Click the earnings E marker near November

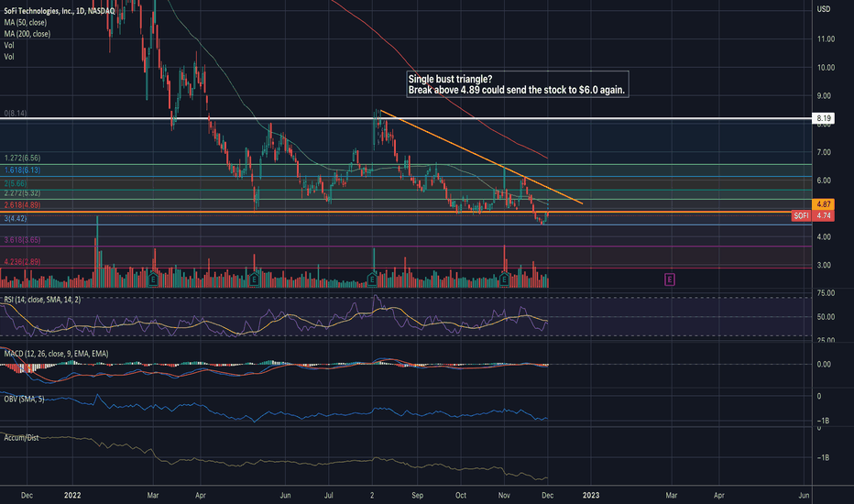pos(504,279)
